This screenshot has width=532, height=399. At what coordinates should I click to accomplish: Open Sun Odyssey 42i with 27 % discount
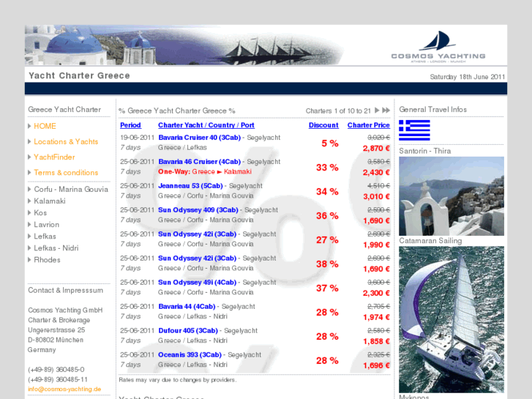pyautogui.click(x=197, y=234)
